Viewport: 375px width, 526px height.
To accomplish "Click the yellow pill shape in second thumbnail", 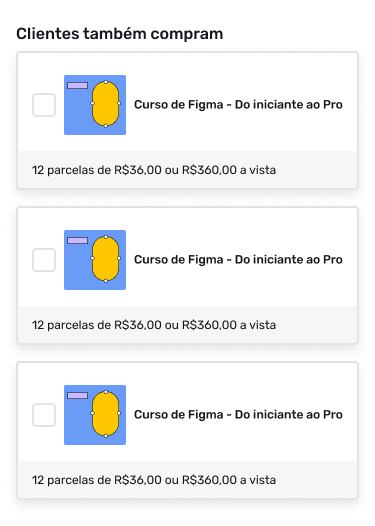I will coord(106,259).
